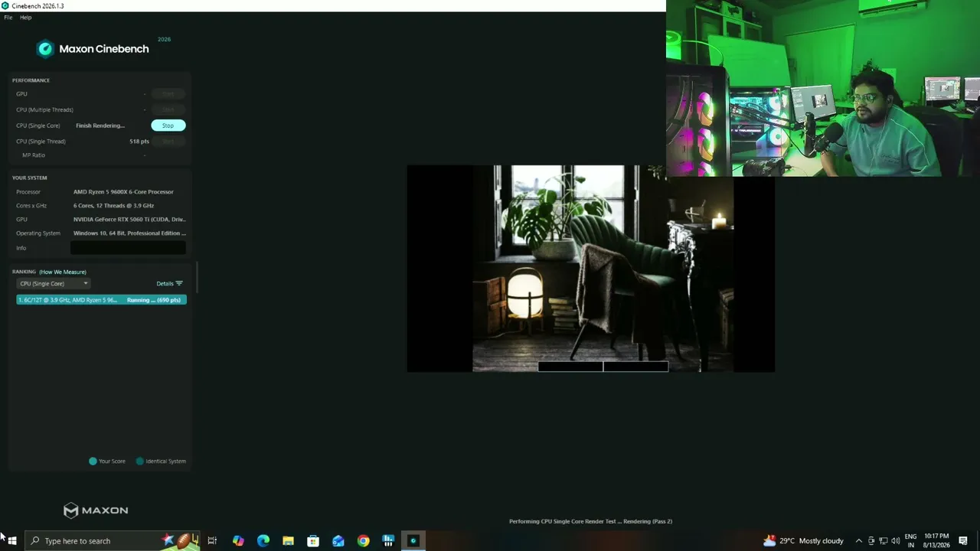This screenshot has height=551, width=980.
Task: Launch Google Chrome from the taskbar
Action: pos(363,541)
